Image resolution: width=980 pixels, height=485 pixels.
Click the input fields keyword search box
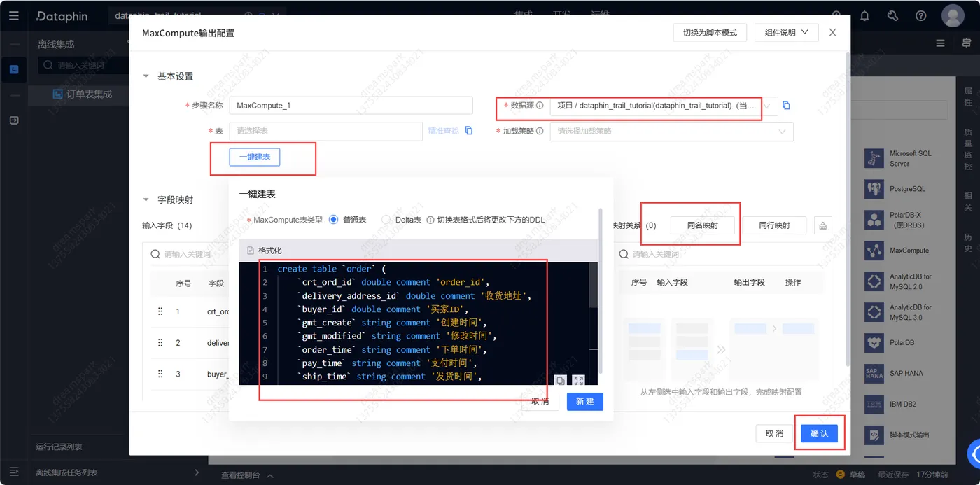(x=190, y=254)
